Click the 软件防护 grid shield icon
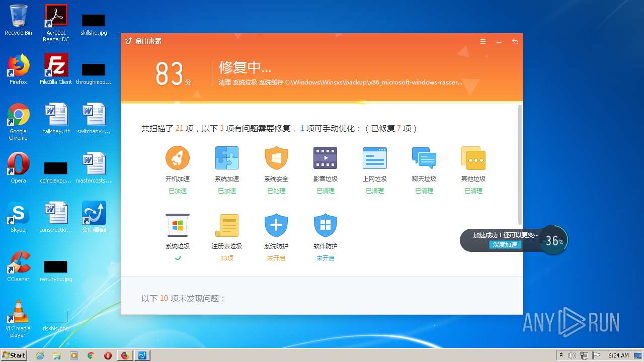This screenshot has height=362, width=644. click(x=325, y=225)
